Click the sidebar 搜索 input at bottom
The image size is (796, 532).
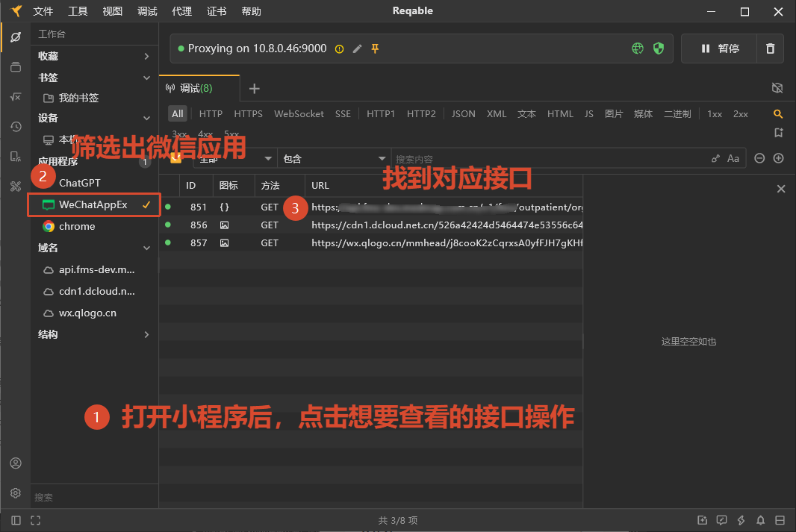[94, 497]
